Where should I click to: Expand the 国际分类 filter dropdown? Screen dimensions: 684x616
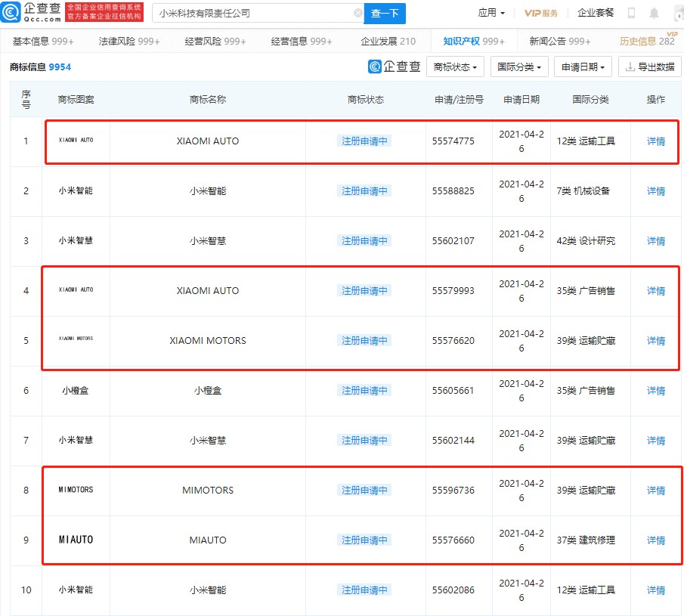click(519, 67)
